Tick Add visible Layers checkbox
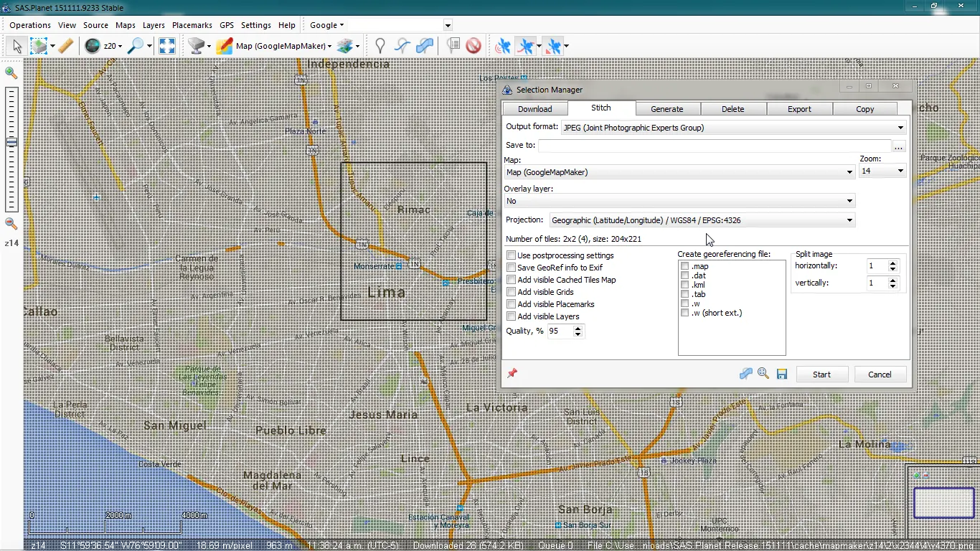Viewport: 980px width, 551px height. pyautogui.click(x=512, y=316)
